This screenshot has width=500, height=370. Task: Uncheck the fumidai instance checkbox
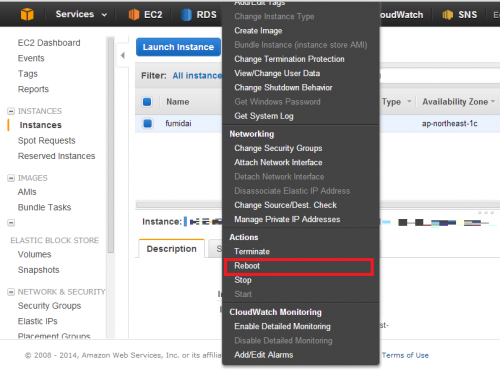tap(147, 123)
